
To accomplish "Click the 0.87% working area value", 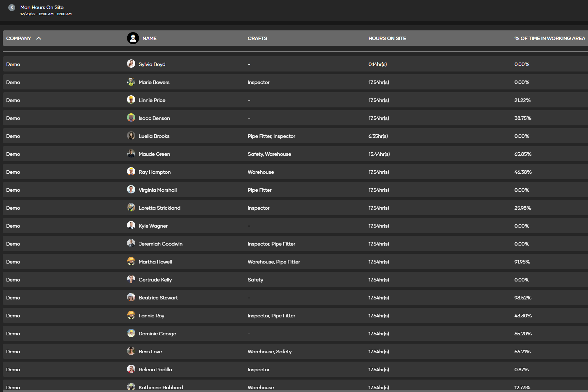I will point(521,370).
